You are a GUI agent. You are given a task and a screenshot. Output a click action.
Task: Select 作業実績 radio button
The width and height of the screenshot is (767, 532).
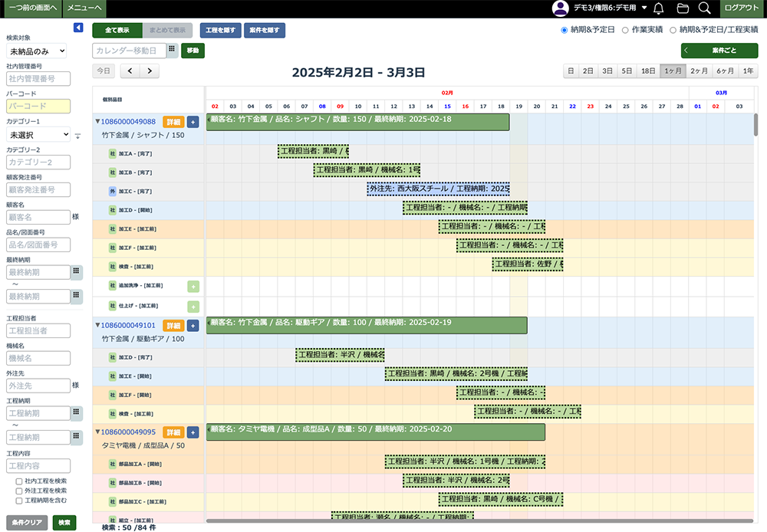(615, 30)
